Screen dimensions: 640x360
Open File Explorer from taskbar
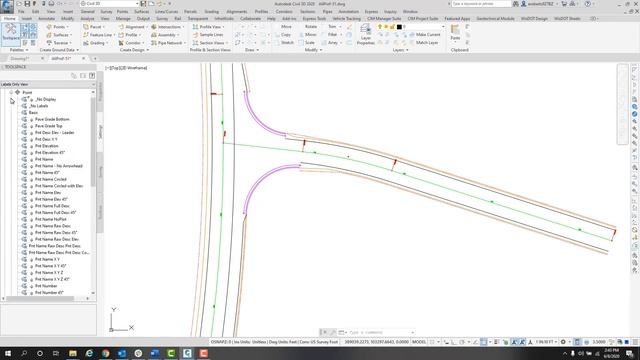[73, 353]
